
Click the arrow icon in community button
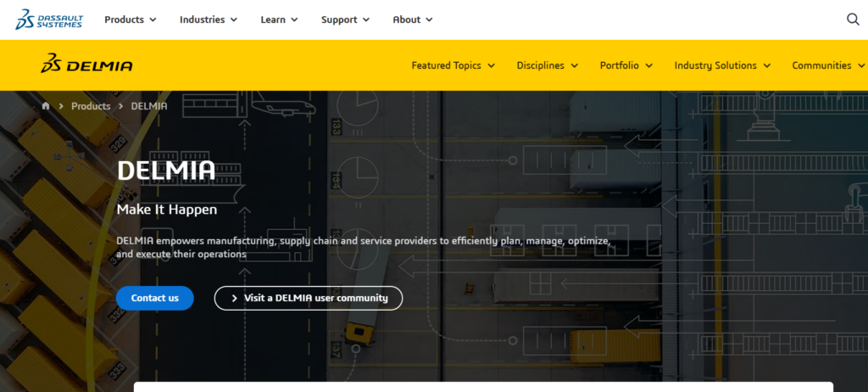point(234,298)
